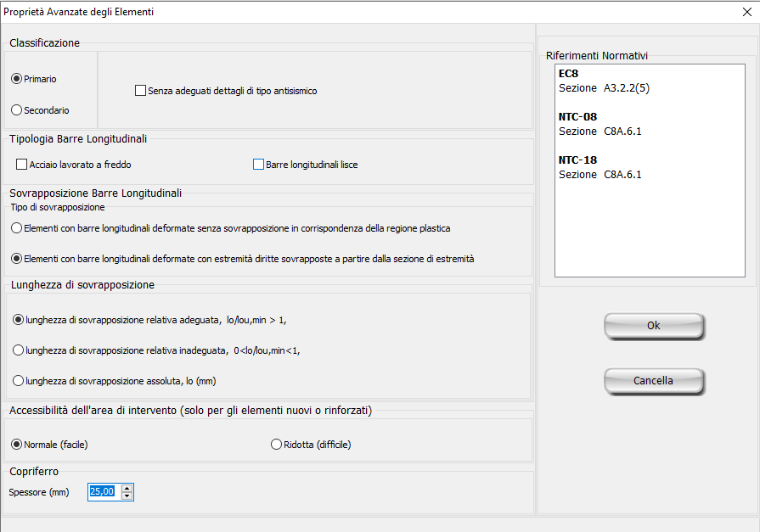Choose deformed bars senza sovrapposizione option

(x=16, y=228)
